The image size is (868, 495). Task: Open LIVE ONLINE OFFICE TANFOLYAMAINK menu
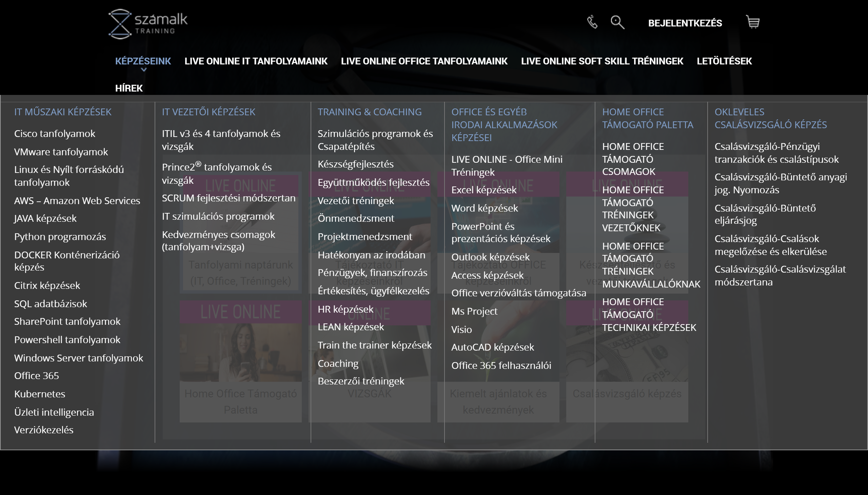click(x=424, y=61)
